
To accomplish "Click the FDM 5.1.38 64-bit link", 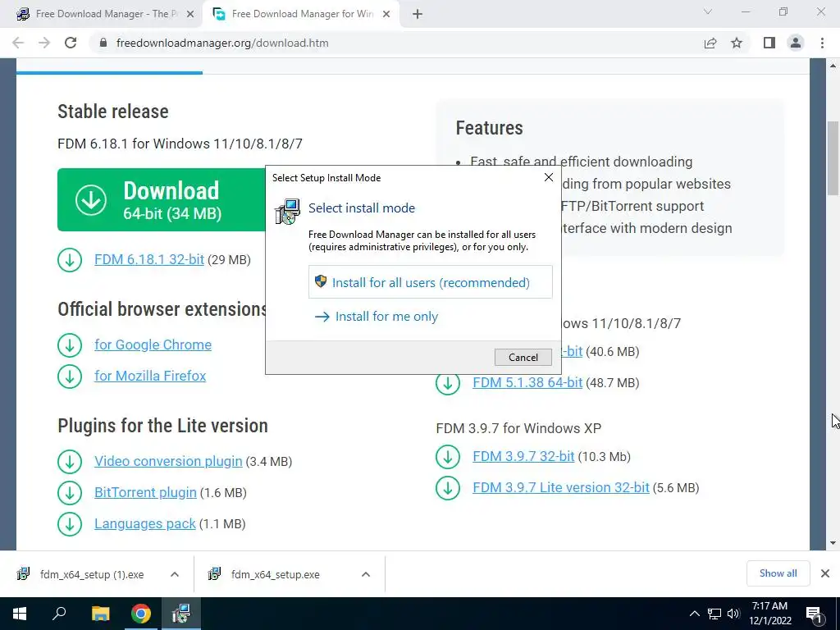I will 527,382.
